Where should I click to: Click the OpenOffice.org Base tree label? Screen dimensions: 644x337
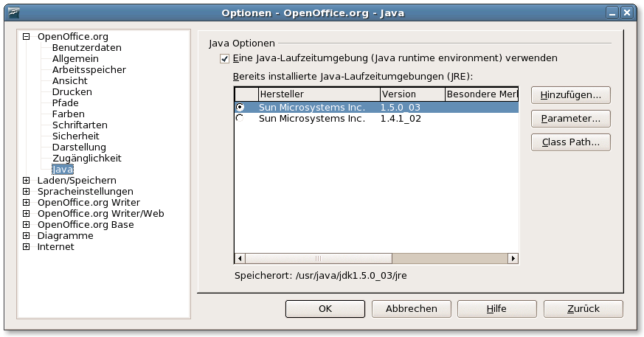pyautogui.click(x=86, y=225)
